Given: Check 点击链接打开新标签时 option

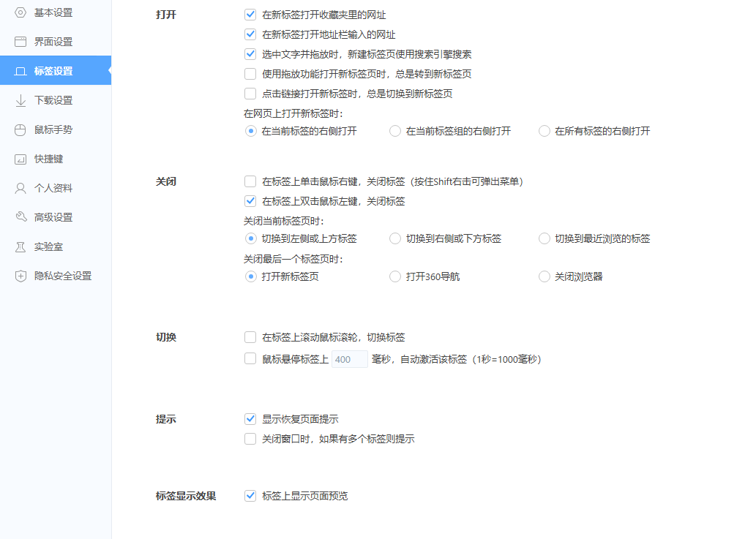Looking at the screenshot, I should tap(250, 94).
